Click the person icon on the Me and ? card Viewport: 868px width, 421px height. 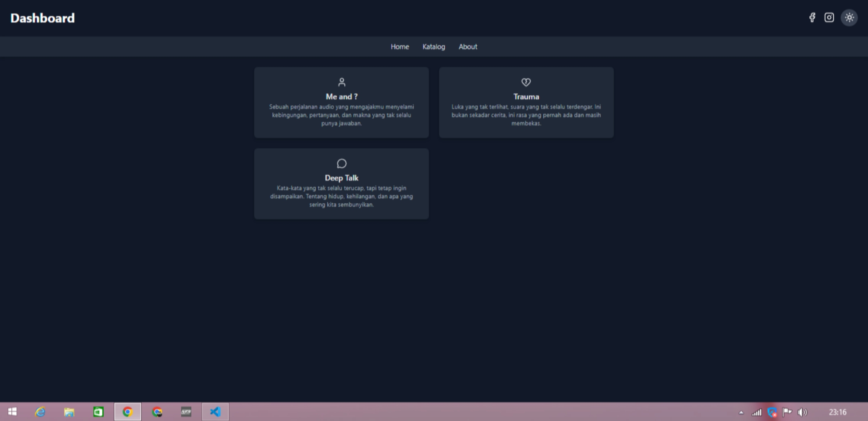click(342, 82)
